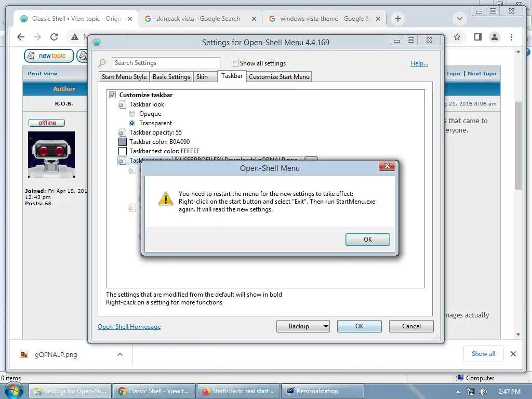Screen dimensions: 532x399
Task: Select the Opaque taskbar look option
Action: pyautogui.click(x=132, y=114)
